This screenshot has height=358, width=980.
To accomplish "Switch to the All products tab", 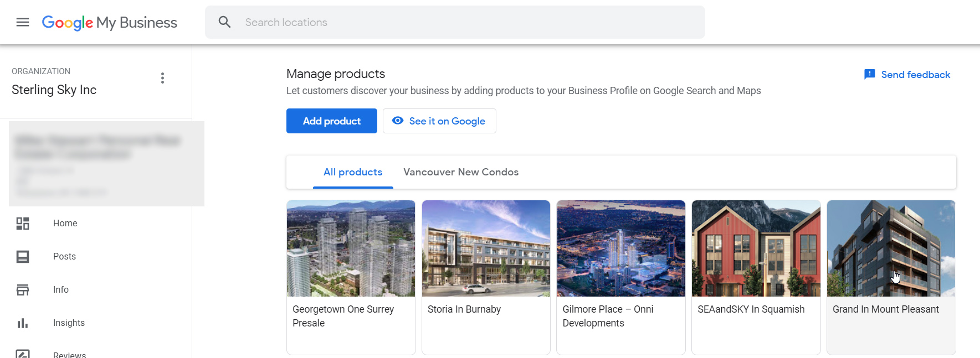I will point(353,172).
